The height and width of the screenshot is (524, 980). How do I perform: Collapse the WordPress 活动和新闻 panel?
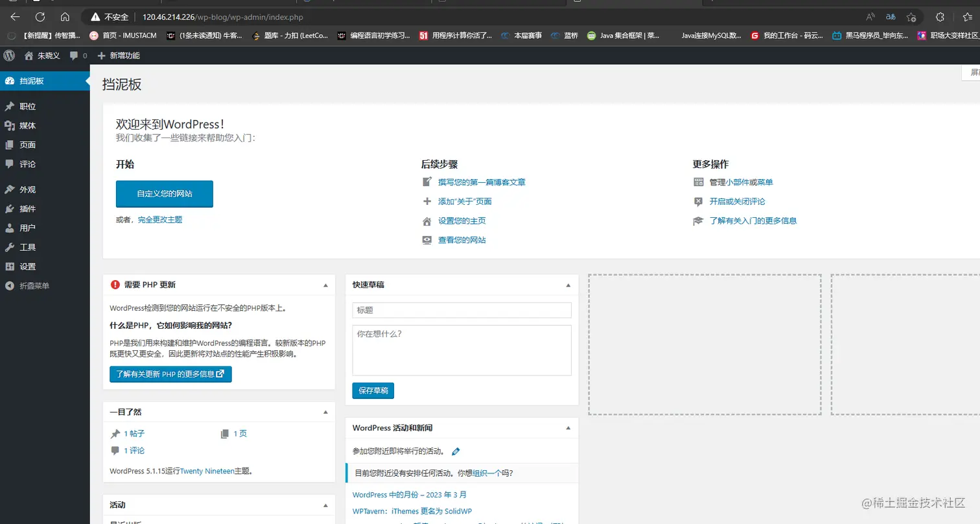pyautogui.click(x=568, y=428)
